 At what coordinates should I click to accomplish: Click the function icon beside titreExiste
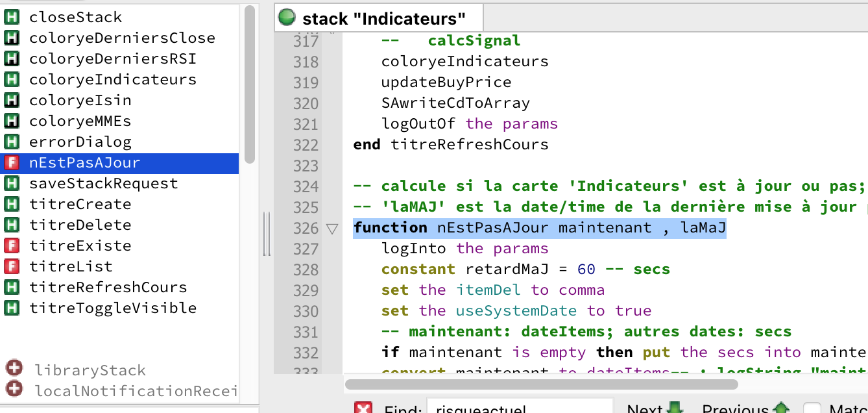12,246
